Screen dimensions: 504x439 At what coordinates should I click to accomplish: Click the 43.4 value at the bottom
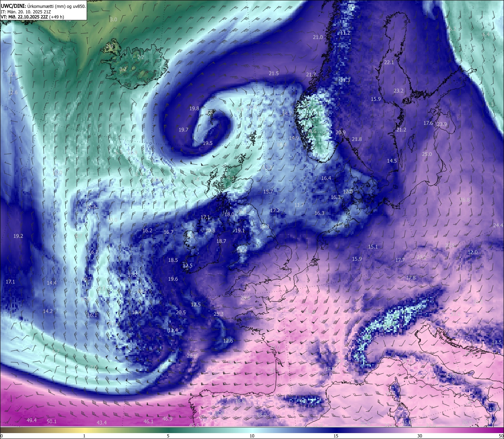[102, 422]
